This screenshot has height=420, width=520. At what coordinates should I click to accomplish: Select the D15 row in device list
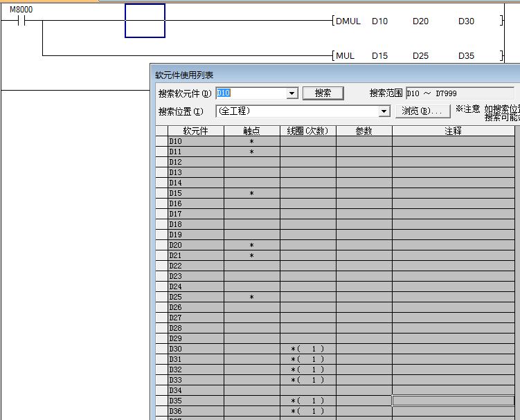[x=195, y=193]
